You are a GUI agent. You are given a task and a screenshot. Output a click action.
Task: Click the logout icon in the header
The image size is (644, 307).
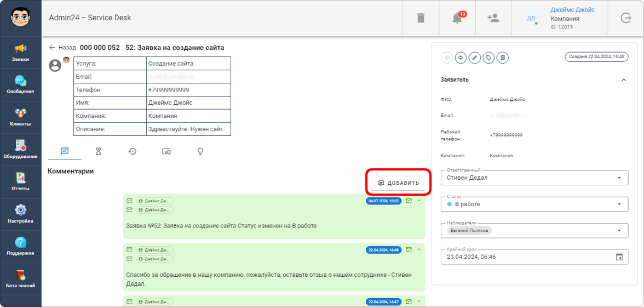tap(626, 18)
